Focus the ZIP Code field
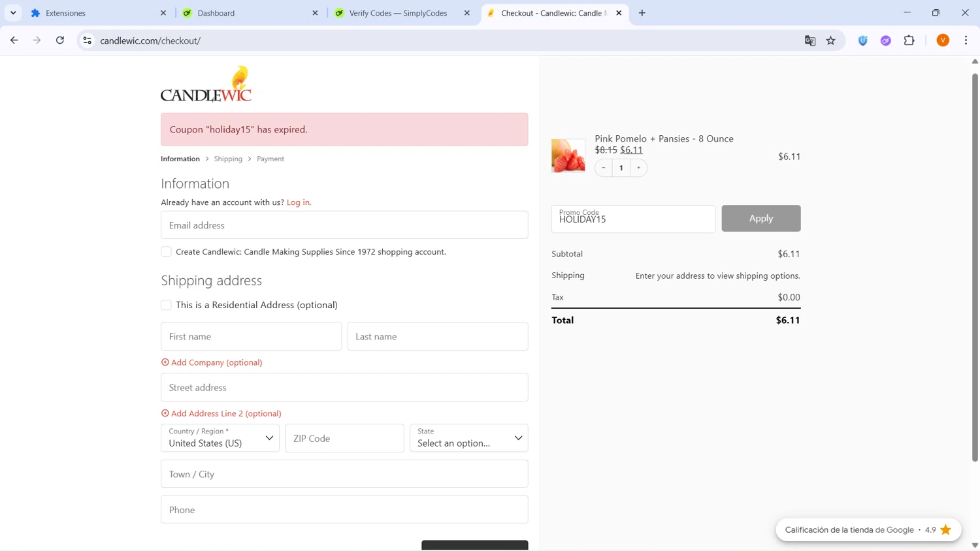Image resolution: width=980 pixels, height=551 pixels. click(344, 438)
